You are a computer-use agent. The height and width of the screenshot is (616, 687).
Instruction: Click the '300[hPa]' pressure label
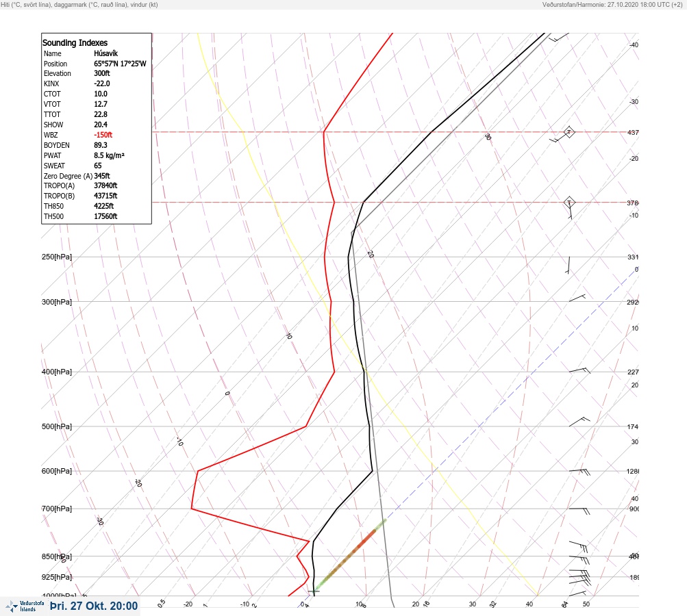(x=57, y=302)
